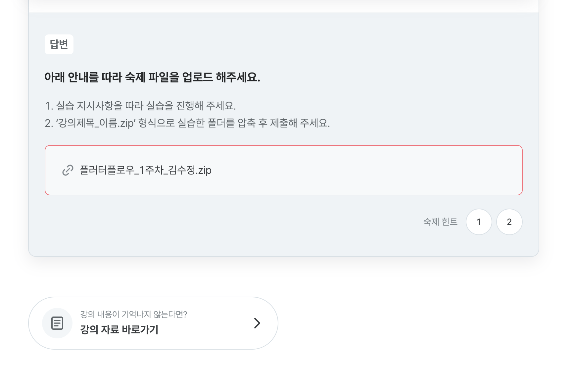Click instruction line 2 about 강의제목_이름.zip format
This screenshot has width=572, height=392.
[187, 123]
